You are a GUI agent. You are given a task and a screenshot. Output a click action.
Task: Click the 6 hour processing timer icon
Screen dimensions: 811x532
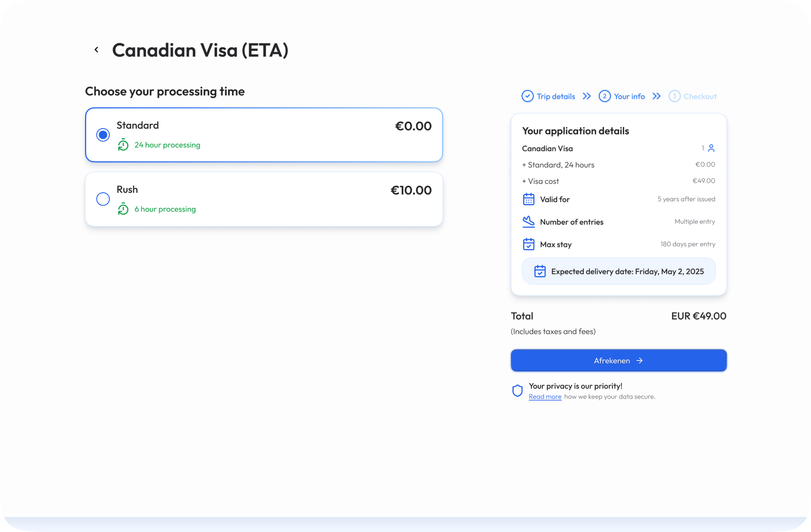(123, 209)
